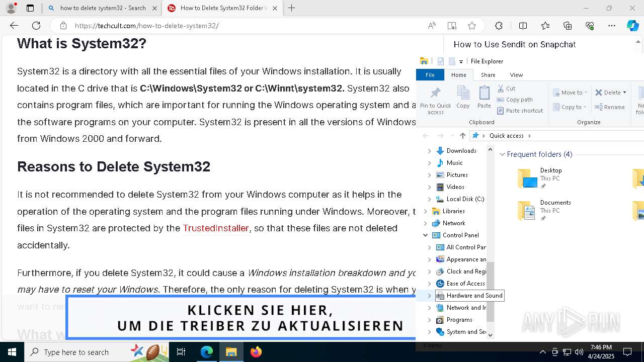Open the TrustedInstaller link
Screen dimensions: 644x362
216,228
